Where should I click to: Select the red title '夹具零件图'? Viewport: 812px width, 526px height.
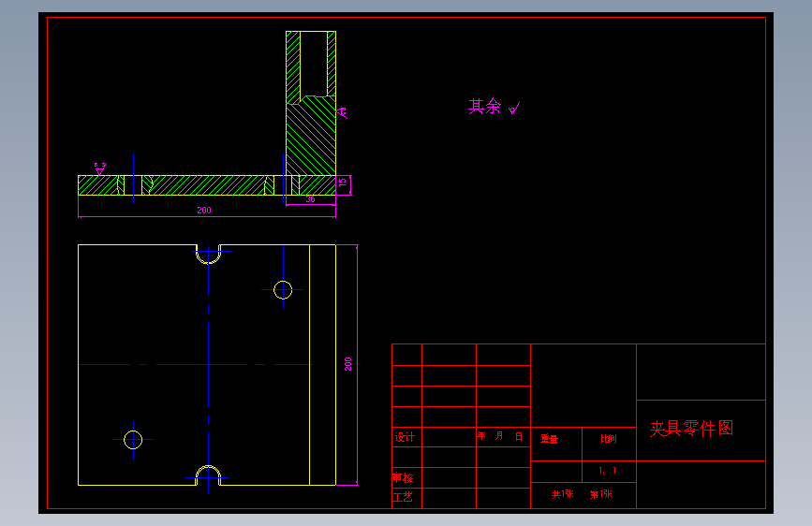point(691,428)
